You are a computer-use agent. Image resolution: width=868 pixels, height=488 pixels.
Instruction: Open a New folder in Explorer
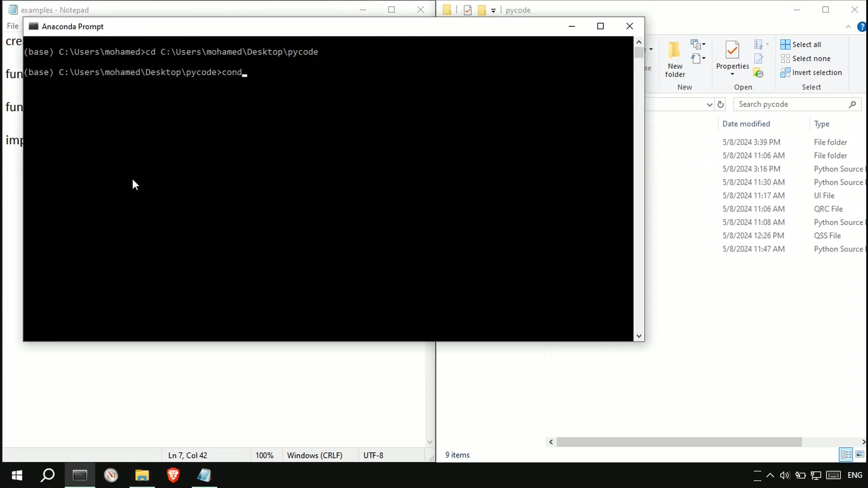674,59
